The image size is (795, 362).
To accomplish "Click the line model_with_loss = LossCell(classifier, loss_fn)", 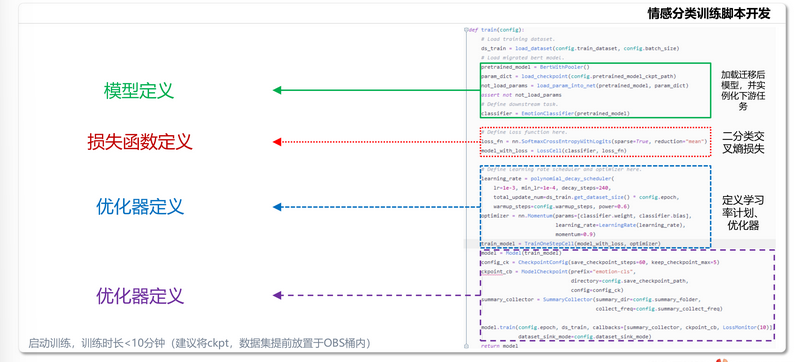I will [x=554, y=151].
